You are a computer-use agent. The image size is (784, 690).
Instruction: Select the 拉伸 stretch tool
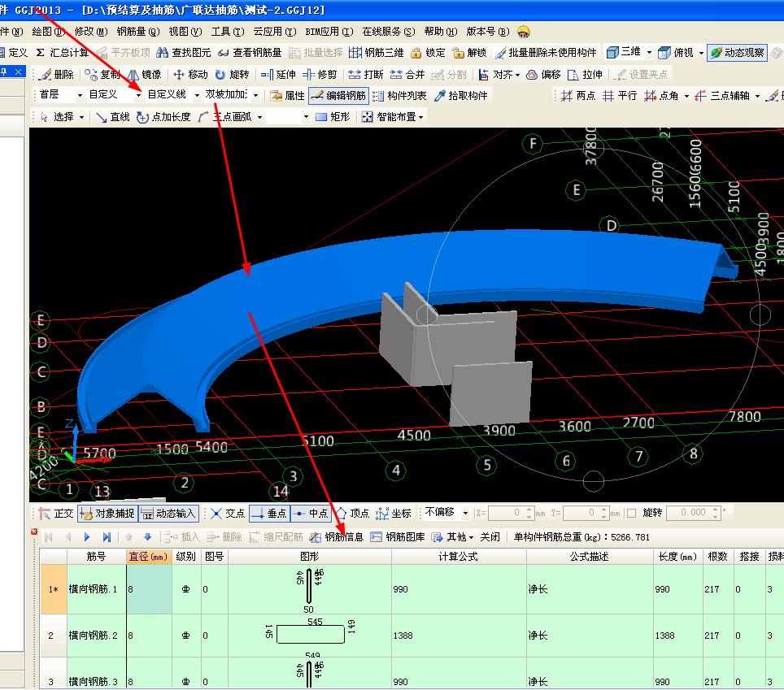(x=585, y=75)
